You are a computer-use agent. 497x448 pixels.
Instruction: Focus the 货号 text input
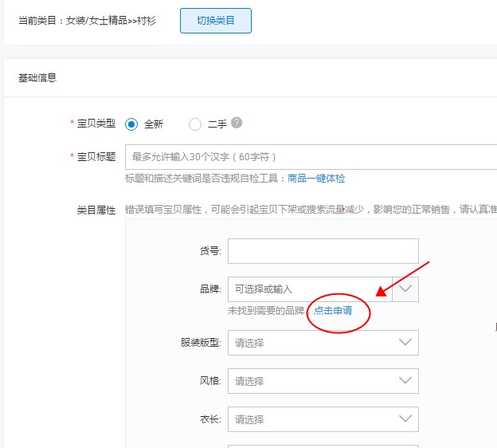323,251
